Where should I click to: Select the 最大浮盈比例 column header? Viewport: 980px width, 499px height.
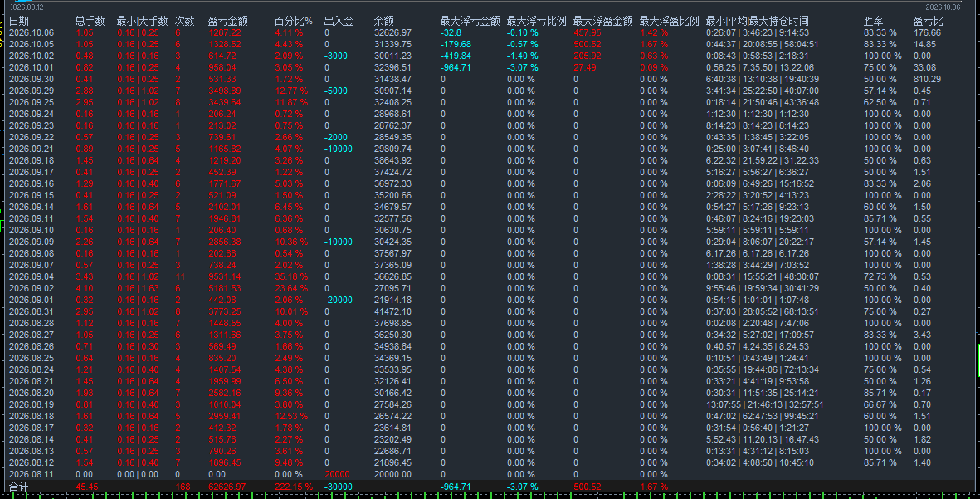(x=669, y=22)
